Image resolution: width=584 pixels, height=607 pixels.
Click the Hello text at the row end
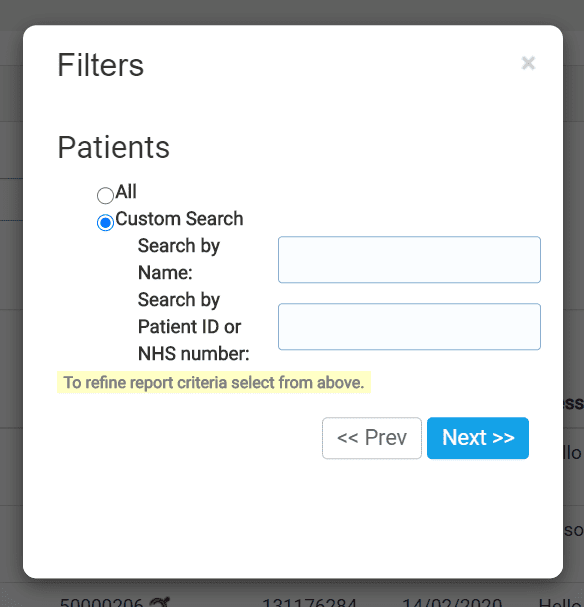pyautogui.click(x=561, y=602)
